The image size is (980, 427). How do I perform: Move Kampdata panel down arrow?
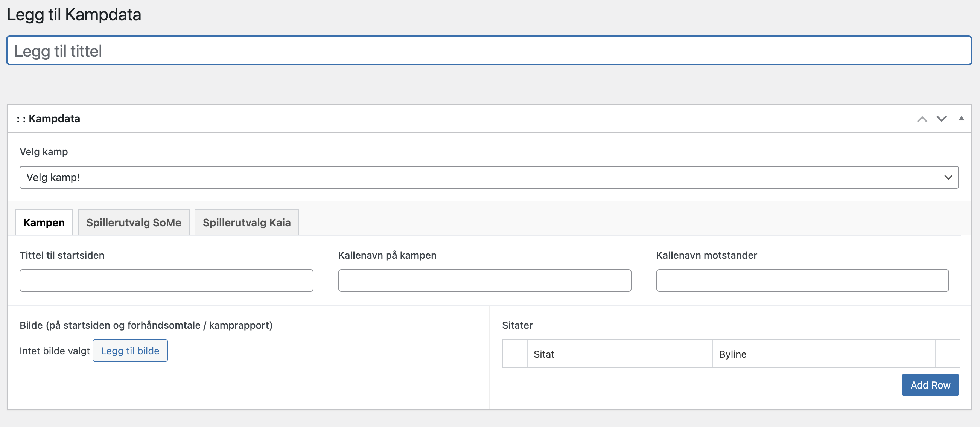click(x=941, y=119)
